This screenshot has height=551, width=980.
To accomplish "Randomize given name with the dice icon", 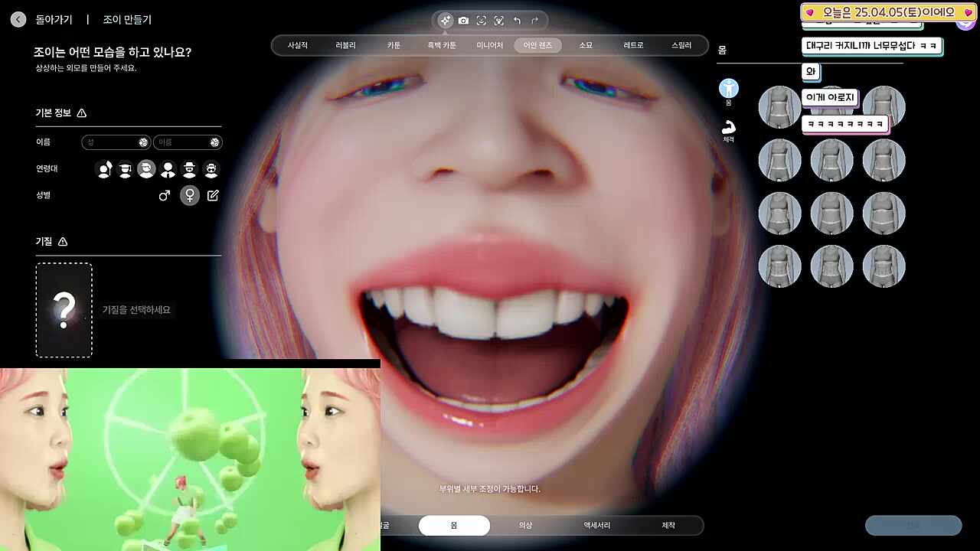I will tap(215, 142).
